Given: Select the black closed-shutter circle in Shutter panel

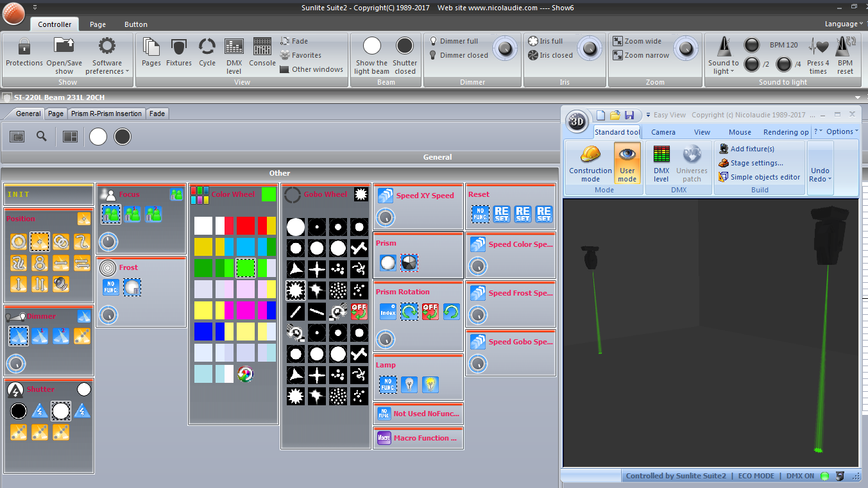Looking at the screenshot, I should click(x=19, y=411).
